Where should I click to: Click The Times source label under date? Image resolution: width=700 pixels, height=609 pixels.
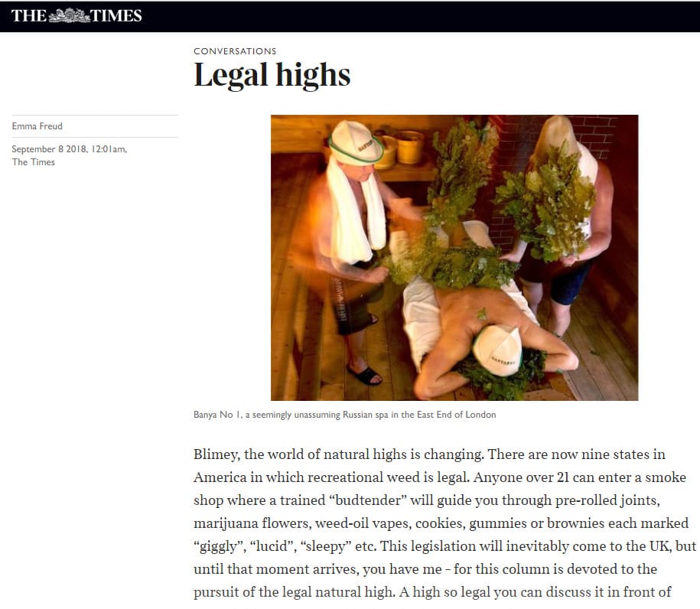(34, 162)
